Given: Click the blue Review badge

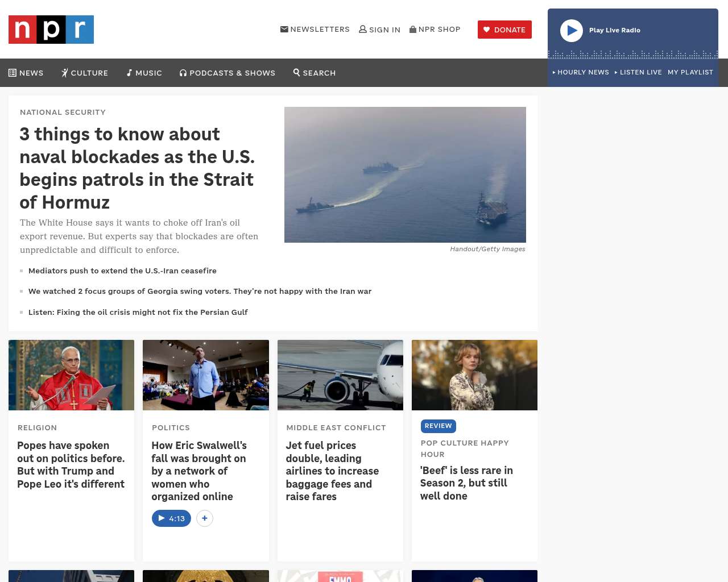Looking at the screenshot, I should (438, 426).
